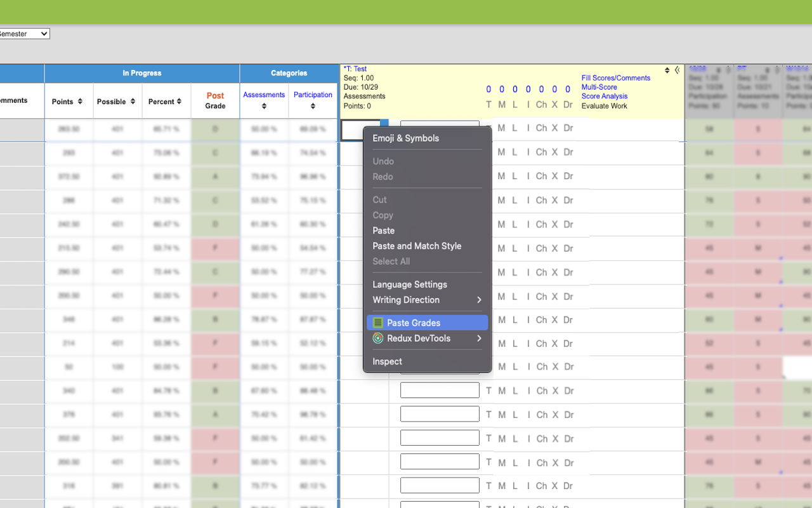Open Fill Scores/Comments for the Test assignment
Screen dimensions: 812x508
[616, 77]
